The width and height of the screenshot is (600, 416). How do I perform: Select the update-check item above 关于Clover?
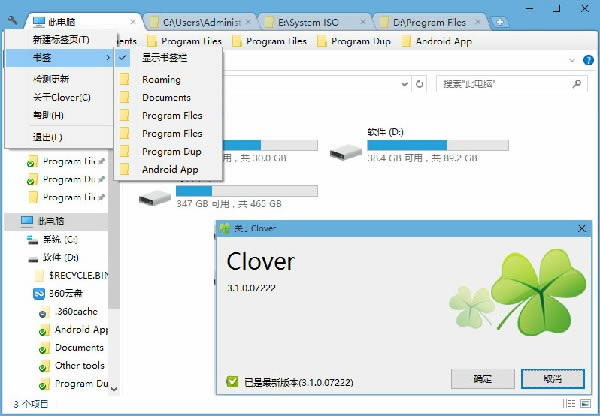[x=51, y=79]
